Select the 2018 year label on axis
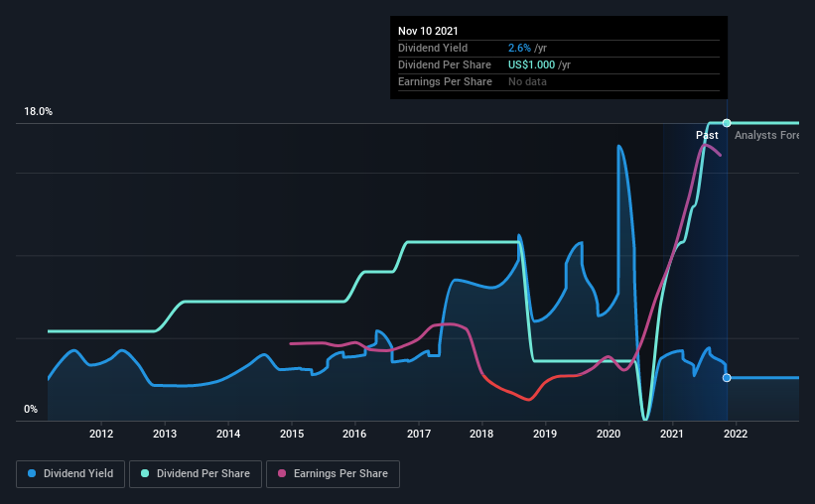Viewport: 815px width, 504px height. (x=481, y=434)
